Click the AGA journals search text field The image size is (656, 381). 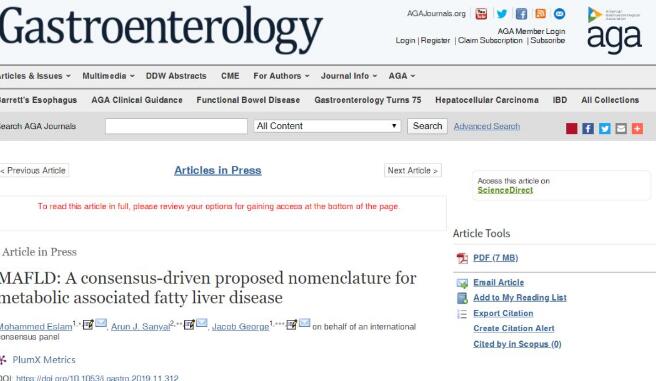pyautogui.click(x=176, y=126)
